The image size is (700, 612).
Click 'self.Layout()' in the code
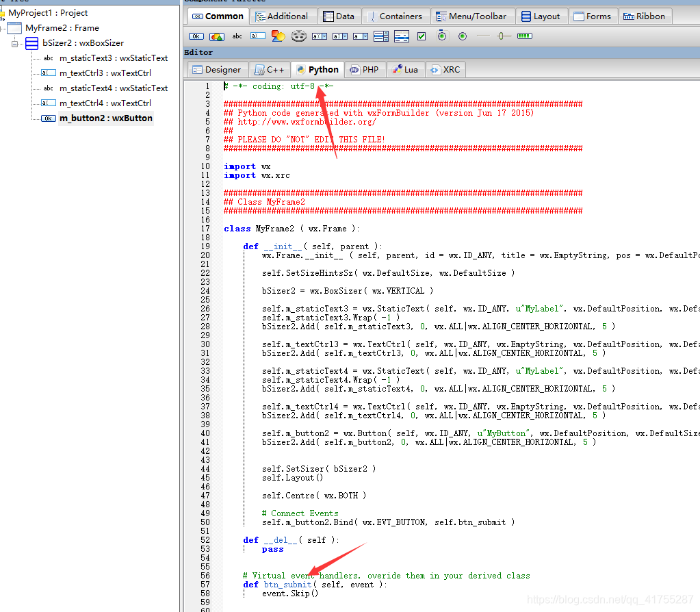(292, 478)
